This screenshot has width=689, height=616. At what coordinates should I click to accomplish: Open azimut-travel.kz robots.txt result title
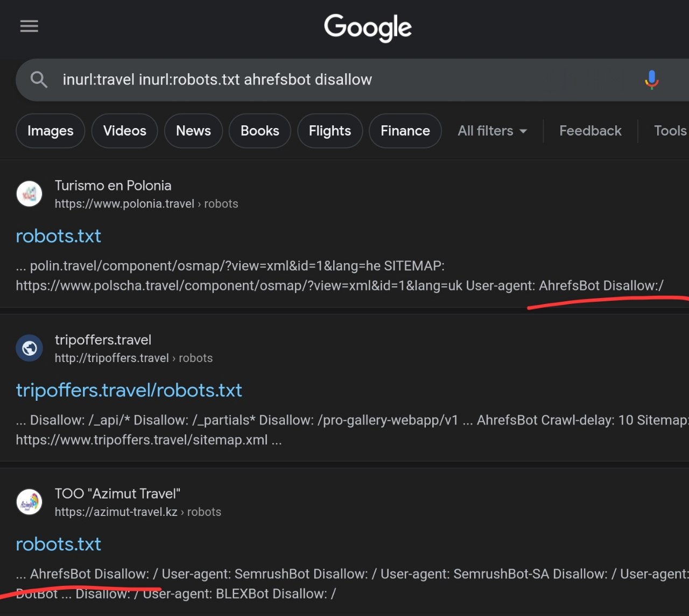(58, 544)
